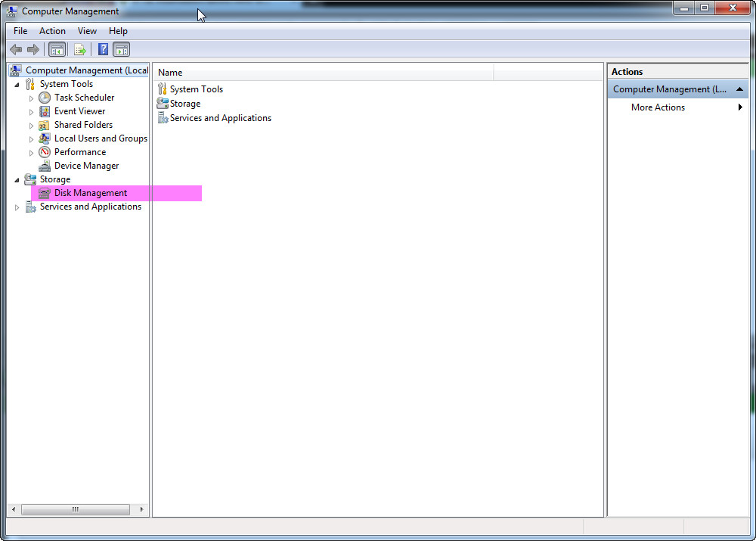Select Local Users and Groups label

101,138
